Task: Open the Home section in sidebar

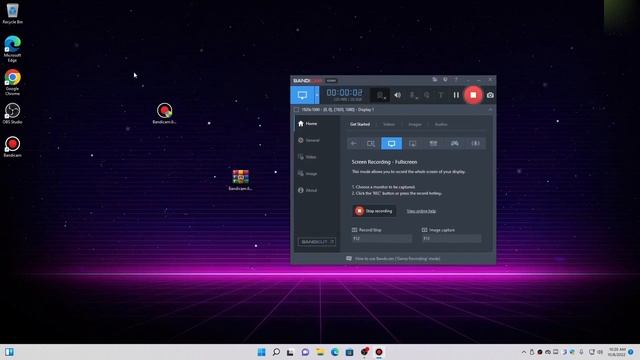Action: tap(308, 124)
